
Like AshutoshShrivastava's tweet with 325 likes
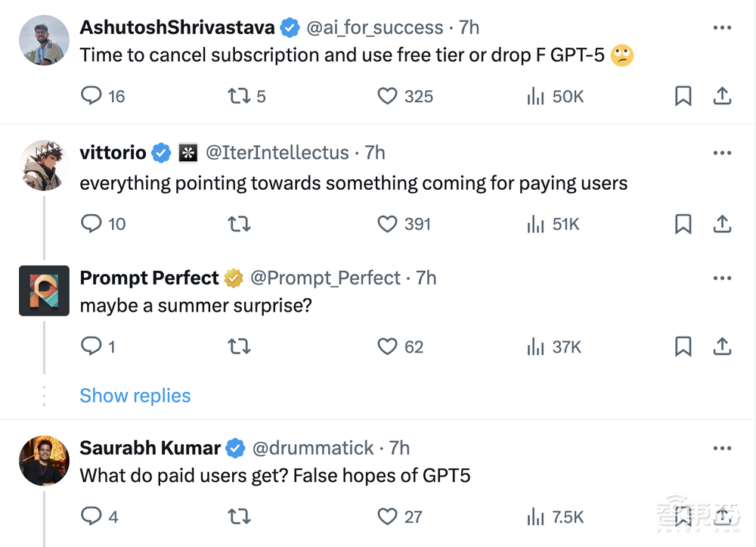tap(387, 96)
